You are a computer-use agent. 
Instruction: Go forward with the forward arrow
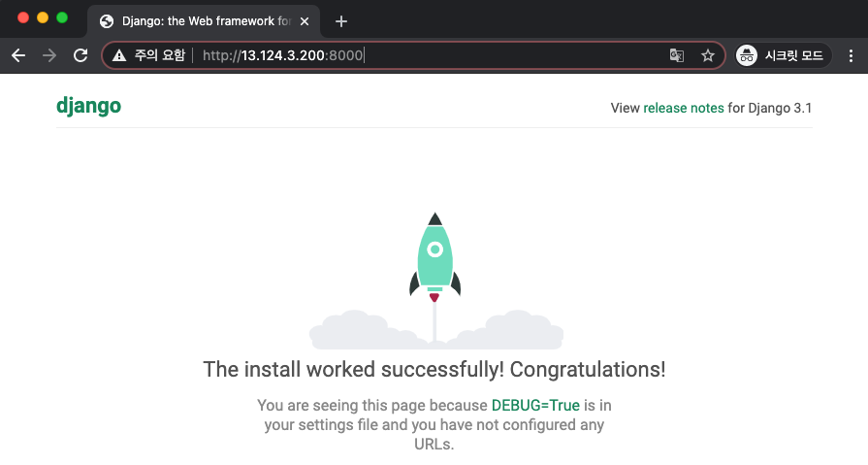click(x=49, y=55)
